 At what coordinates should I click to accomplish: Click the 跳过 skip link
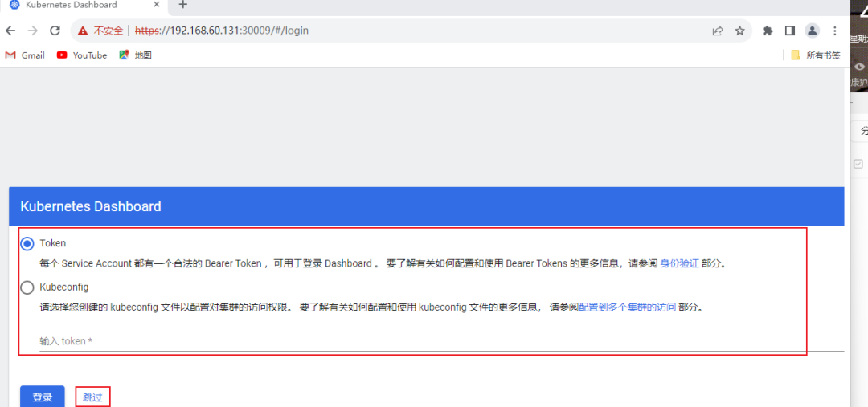coord(92,397)
